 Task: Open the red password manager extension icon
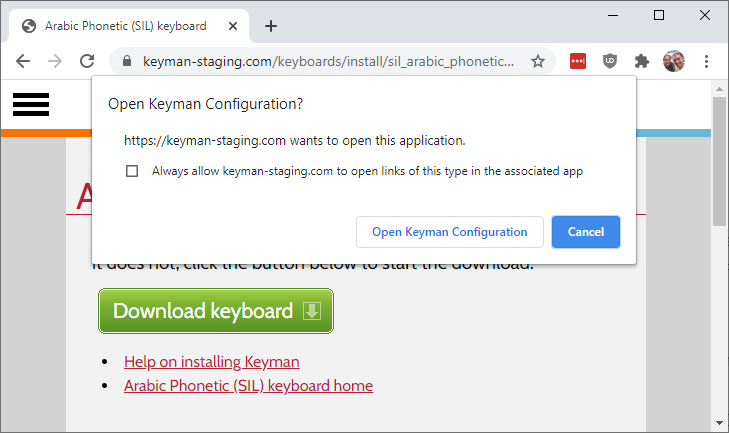click(578, 61)
